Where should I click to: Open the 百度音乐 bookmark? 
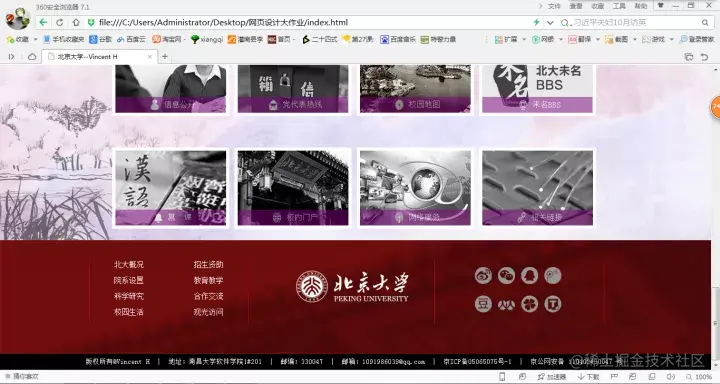tap(398, 40)
